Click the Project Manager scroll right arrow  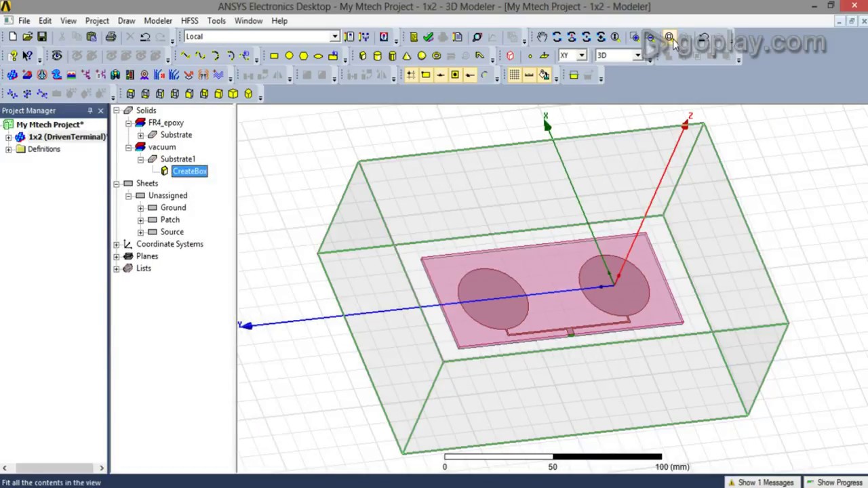point(102,468)
